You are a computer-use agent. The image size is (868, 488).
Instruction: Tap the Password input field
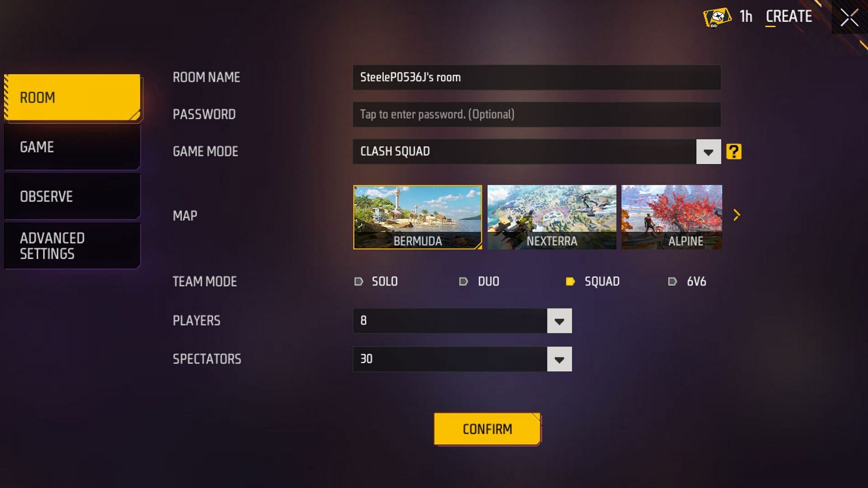coord(537,114)
